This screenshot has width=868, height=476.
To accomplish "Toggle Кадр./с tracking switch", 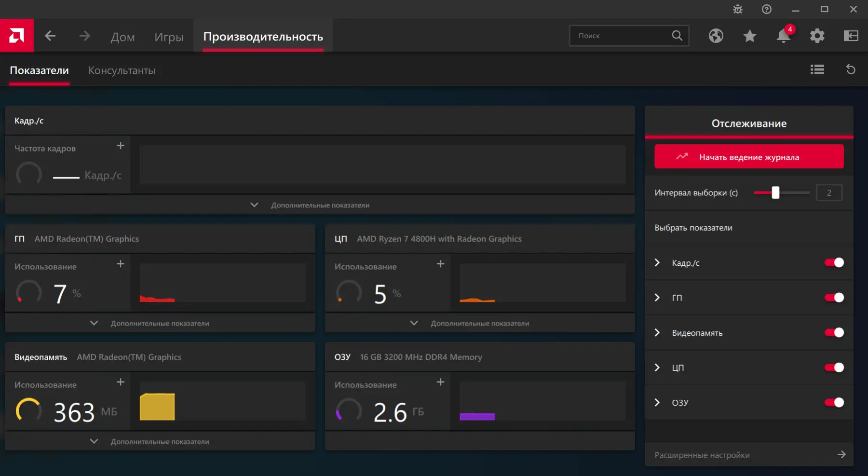I will point(834,262).
